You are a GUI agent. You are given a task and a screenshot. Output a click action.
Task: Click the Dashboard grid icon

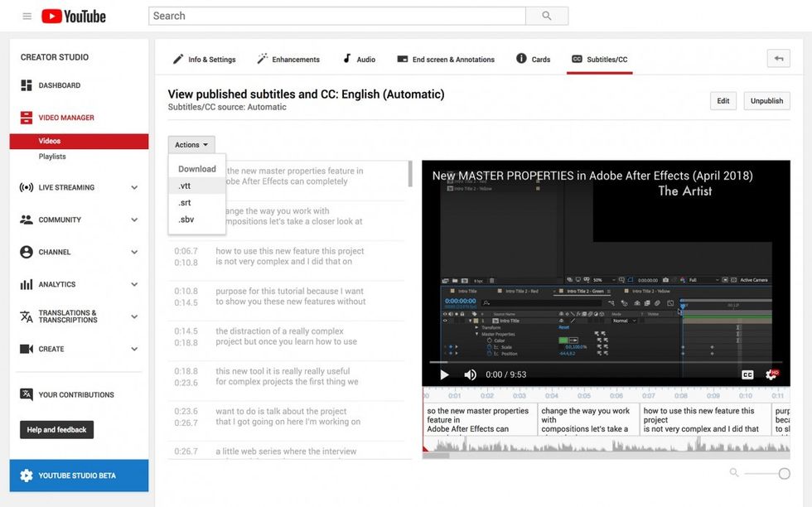tap(26, 85)
